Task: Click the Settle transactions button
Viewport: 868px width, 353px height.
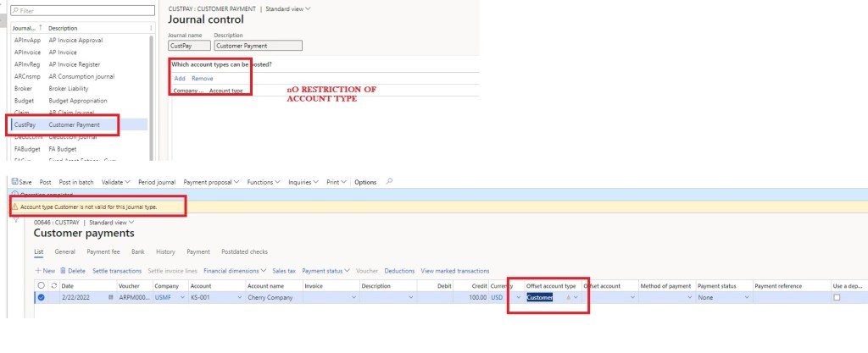Action: click(117, 271)
